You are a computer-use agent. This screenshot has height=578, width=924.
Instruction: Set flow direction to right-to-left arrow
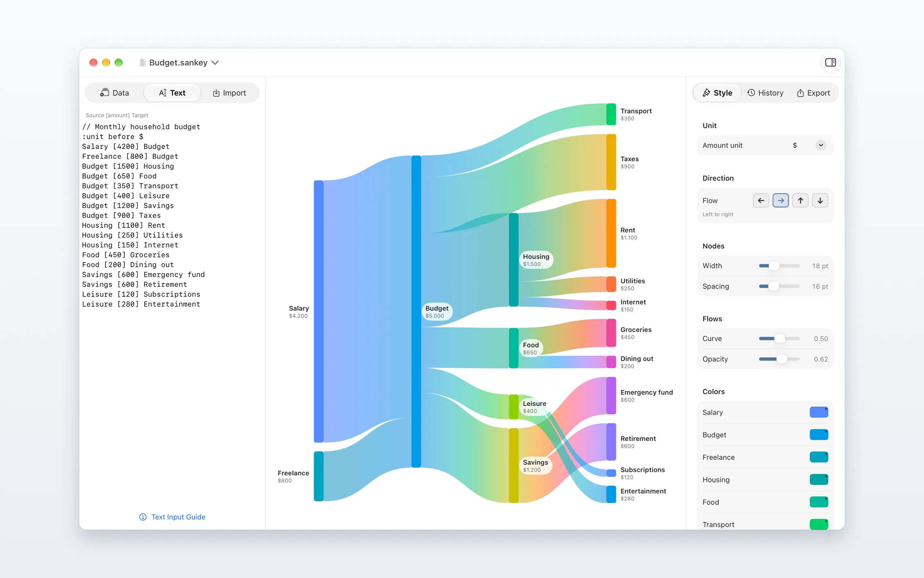click(761, 200)
